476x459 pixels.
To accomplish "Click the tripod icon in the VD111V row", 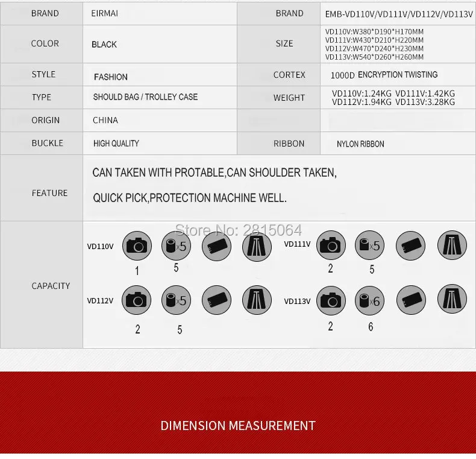I will 452,245.
